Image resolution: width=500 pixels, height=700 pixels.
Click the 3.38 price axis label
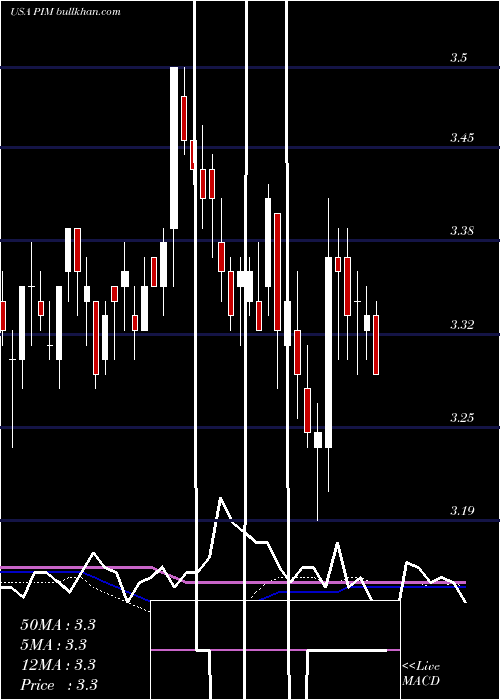[x=462, y=231]
